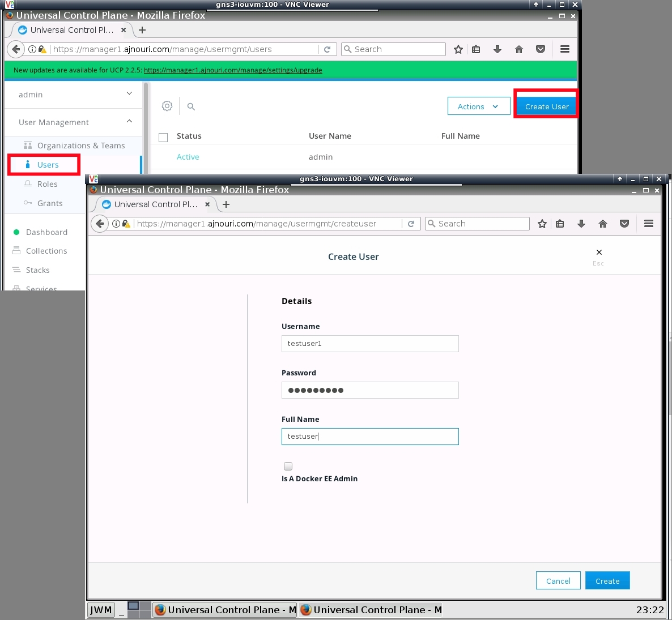Open bookmarks list icon in the users window
This screenshot has height=620, width=672.
pos(476,49)
